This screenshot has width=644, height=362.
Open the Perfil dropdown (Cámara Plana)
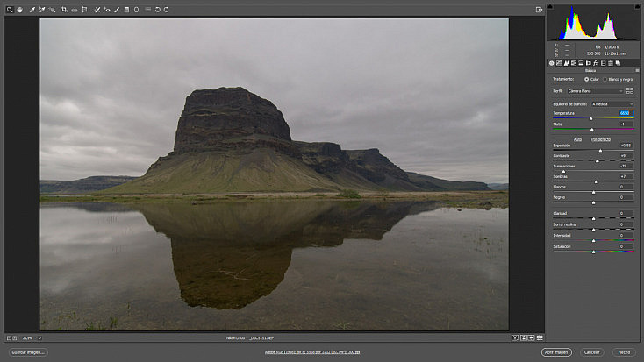pos(595,91)
